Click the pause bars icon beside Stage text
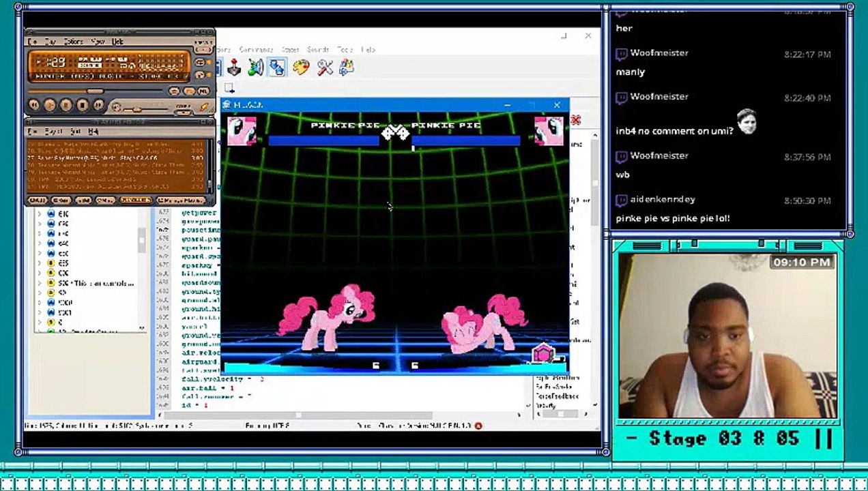 824,438
